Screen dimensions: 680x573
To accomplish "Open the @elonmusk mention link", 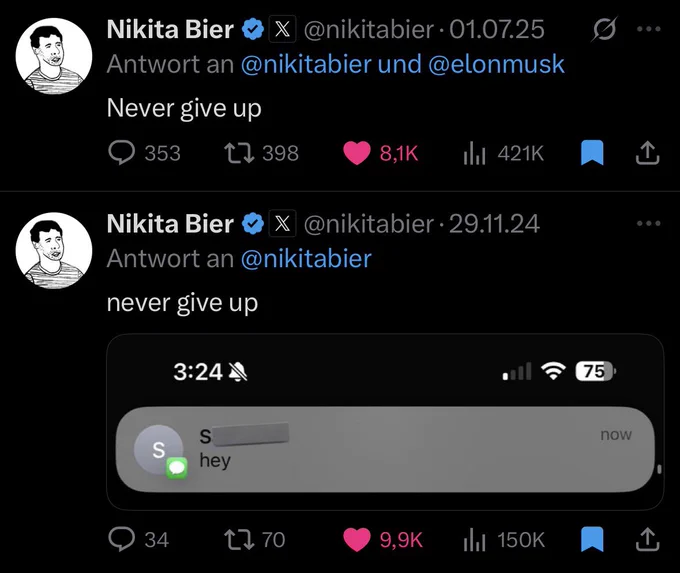I will (x=496, y=64).
